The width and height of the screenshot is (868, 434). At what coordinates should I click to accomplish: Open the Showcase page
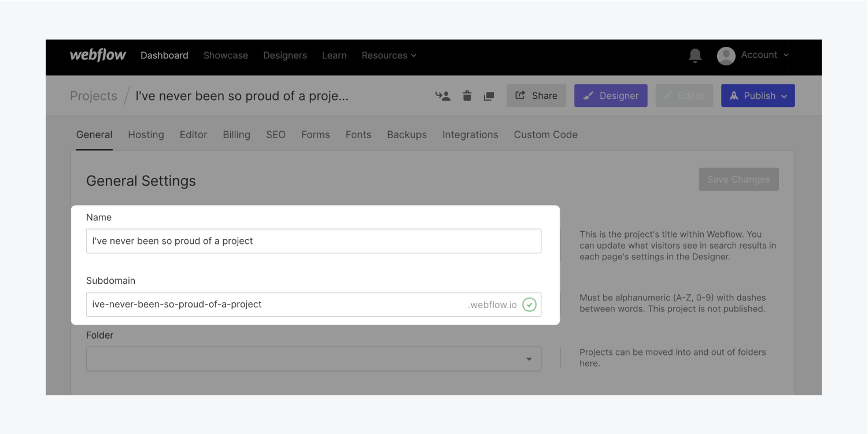coord(226,55)
